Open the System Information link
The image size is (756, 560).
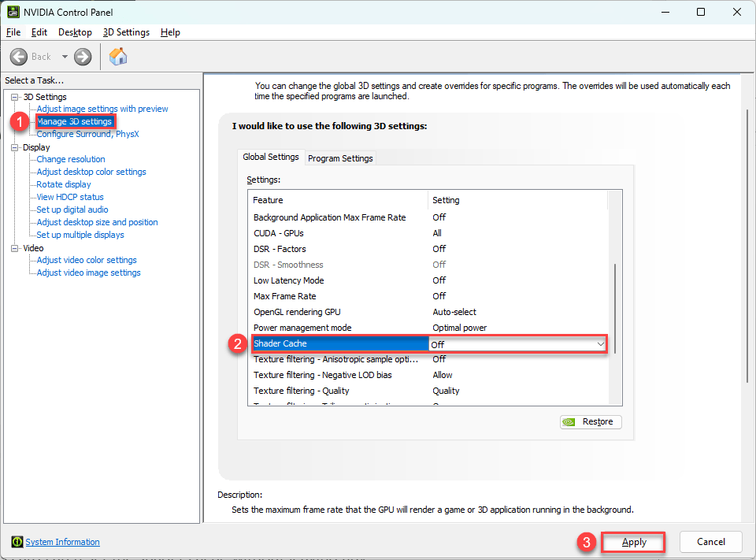pyautogui.click(x=62, y=542)
